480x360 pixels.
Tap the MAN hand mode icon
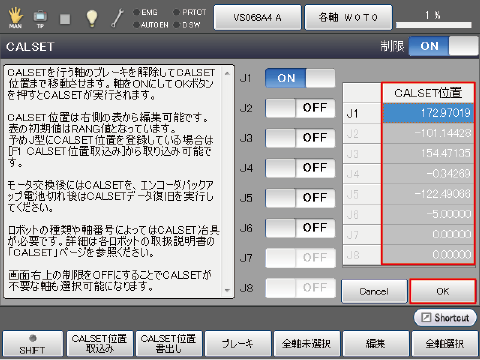point(15,17)
